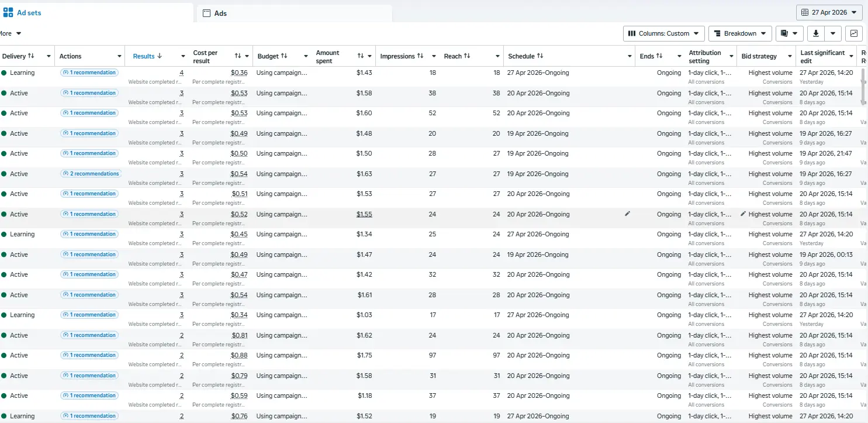Select the $1.34 amount spent cell

point(364,235)
